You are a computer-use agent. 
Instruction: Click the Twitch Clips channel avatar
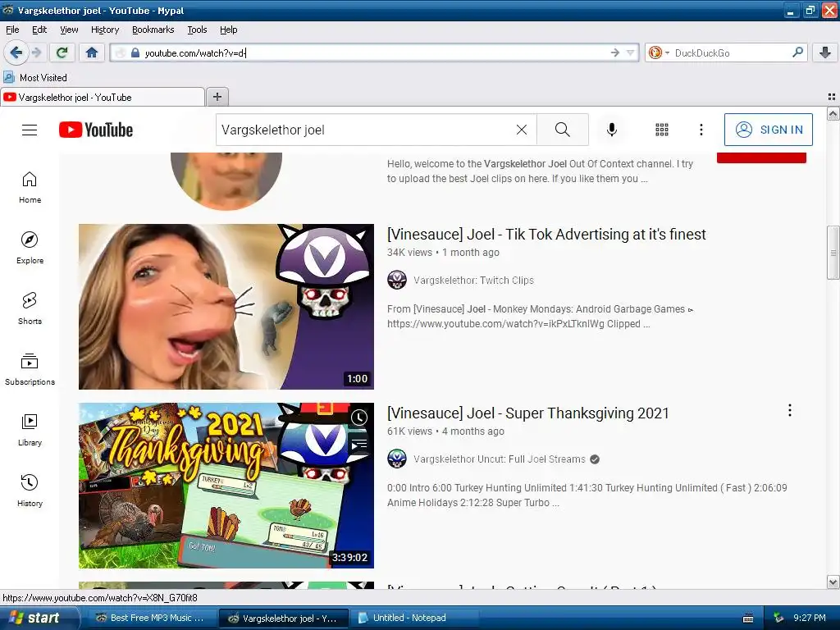point(397,281)
